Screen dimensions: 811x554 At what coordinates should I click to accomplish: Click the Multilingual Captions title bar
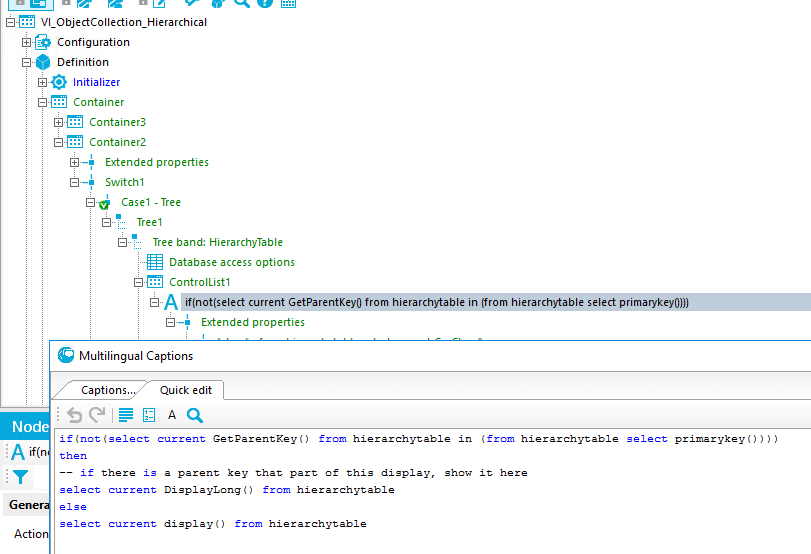(x=430, y=356)
